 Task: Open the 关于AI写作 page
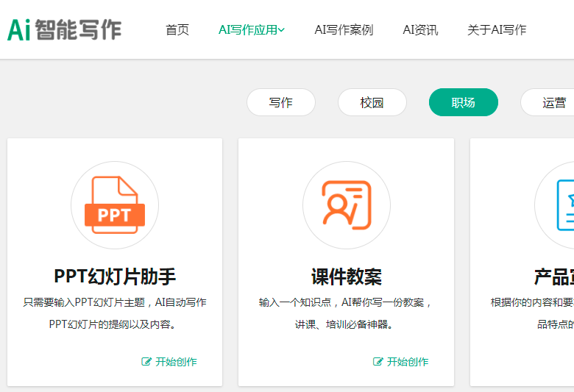click(x=497, y=30)
